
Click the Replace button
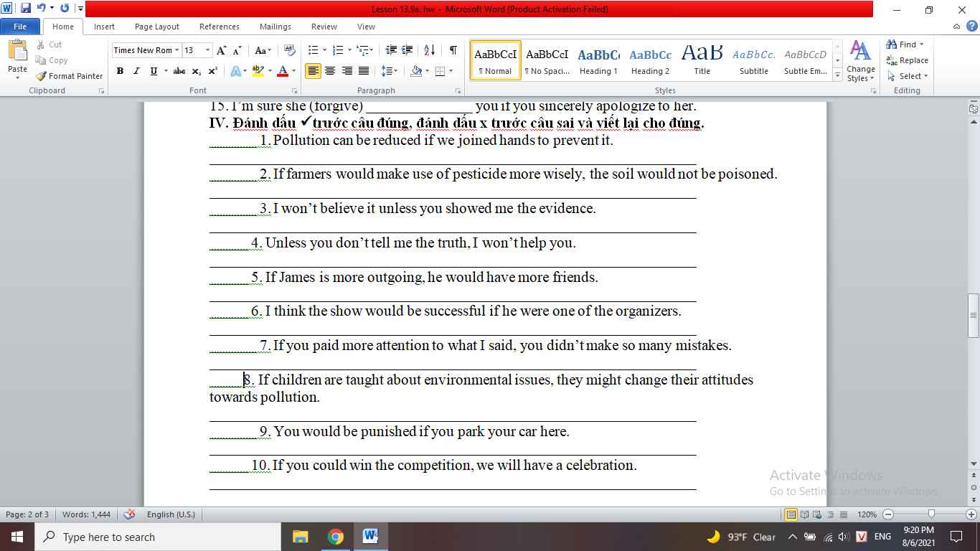click(x=908, y=60)
